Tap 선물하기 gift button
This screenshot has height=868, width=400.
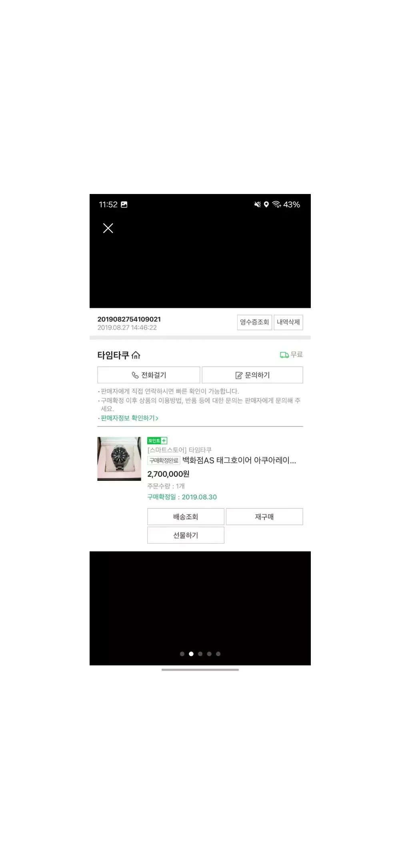tap(186, 535)
